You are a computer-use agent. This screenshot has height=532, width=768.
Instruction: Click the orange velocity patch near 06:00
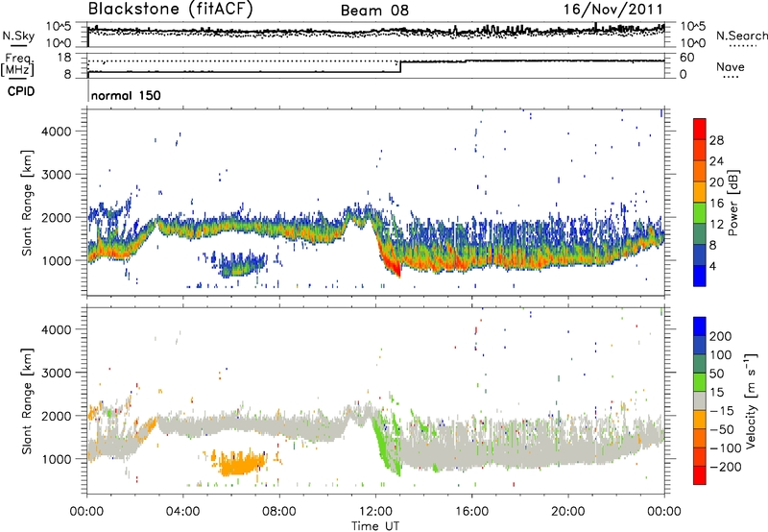point(241,462)
